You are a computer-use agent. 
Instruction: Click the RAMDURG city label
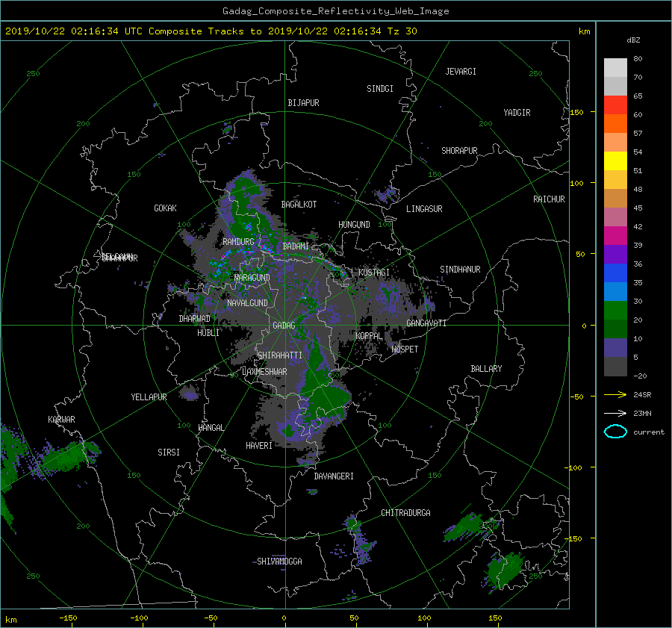(238, 242)
